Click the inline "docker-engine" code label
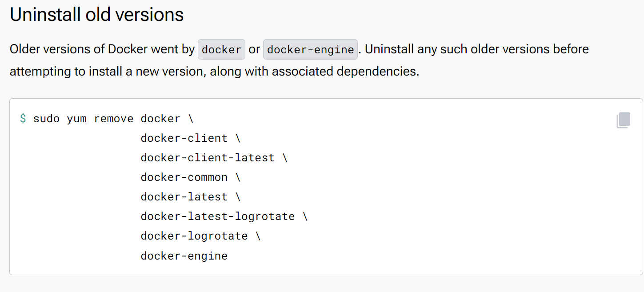Viewport: 644px width, 292px height. tap(310, 49)
